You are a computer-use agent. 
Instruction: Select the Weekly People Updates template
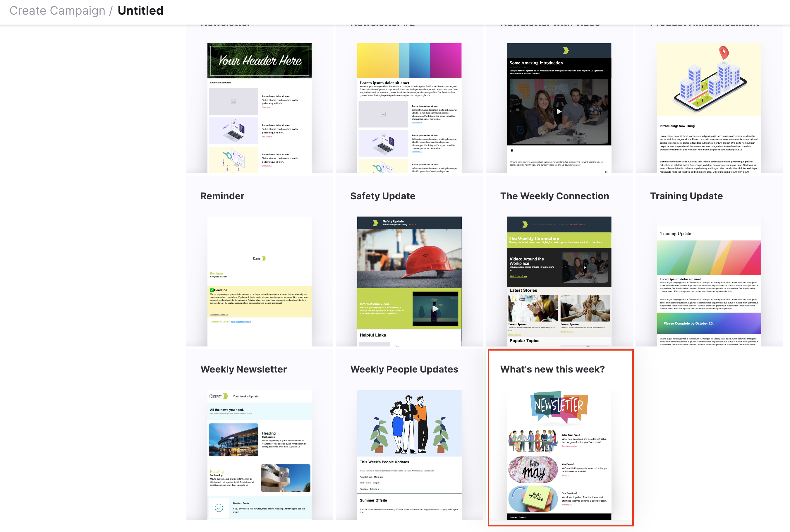[x=409, y=435]
